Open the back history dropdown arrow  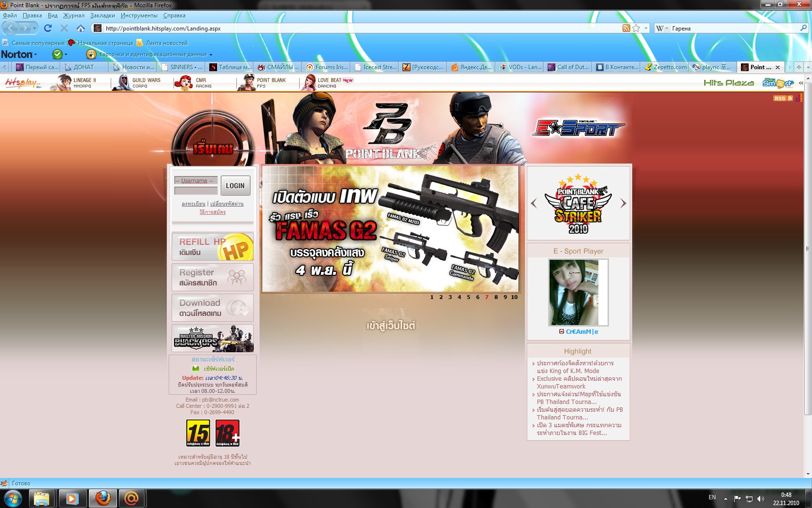34,29
